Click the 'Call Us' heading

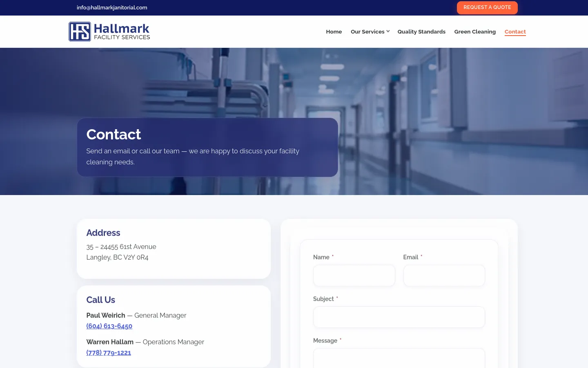point(100,300)
